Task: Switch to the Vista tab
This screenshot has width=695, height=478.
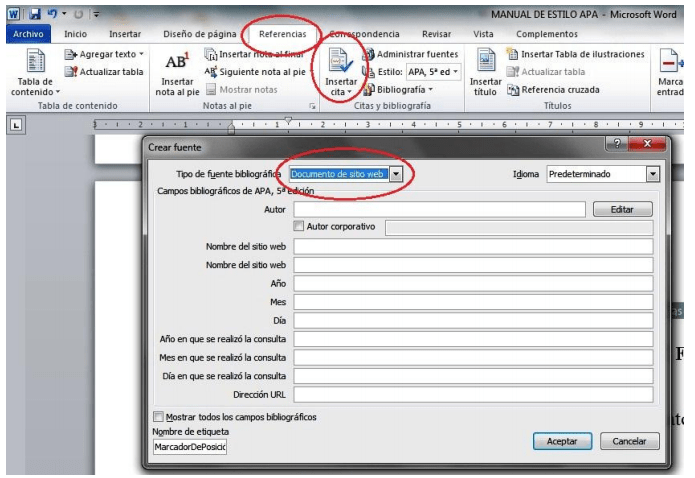Action: click(x=483, y=34)
